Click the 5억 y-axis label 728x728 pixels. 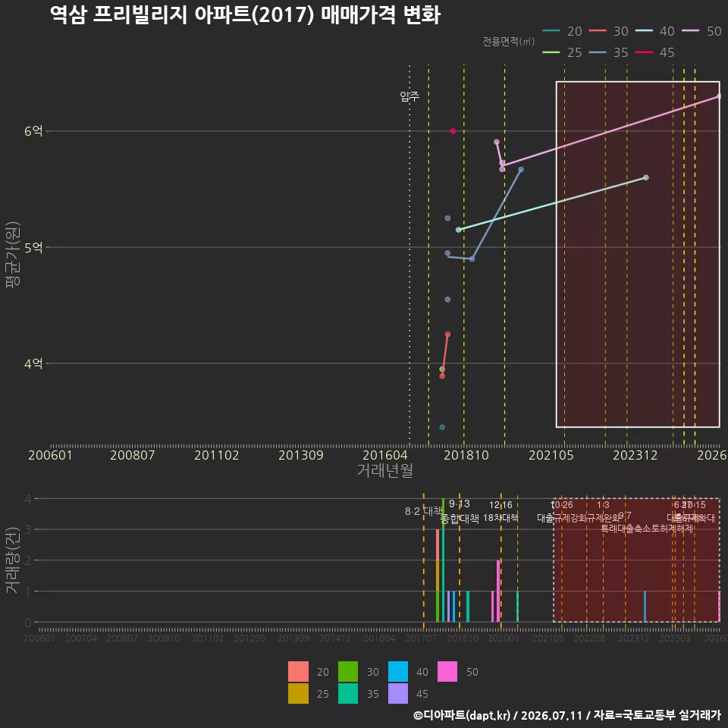point(33,247)
